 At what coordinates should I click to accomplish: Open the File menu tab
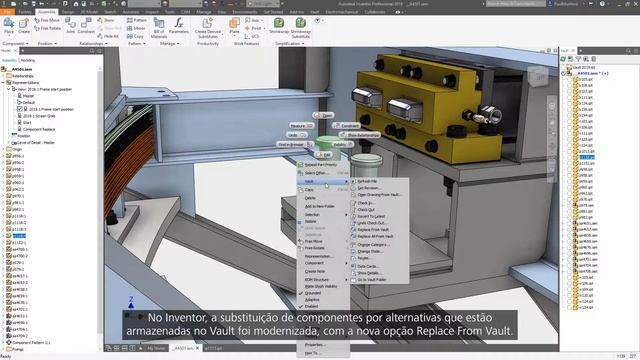pos(8,12)
